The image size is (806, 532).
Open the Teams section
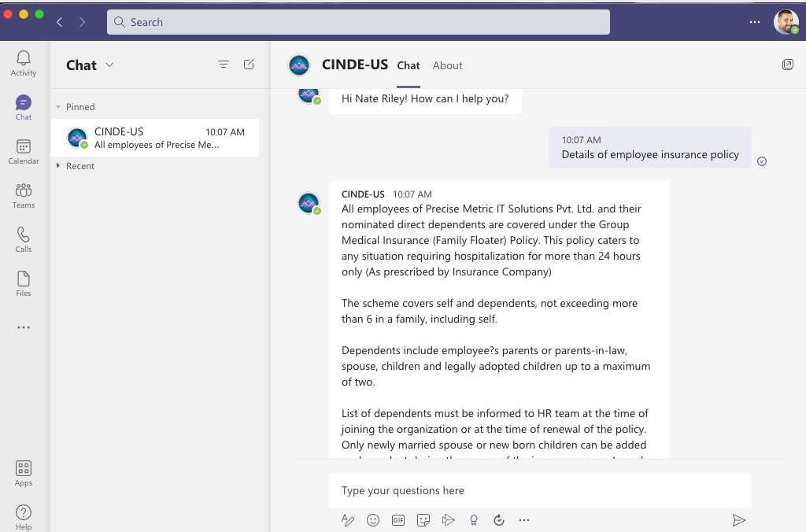(24, 196)
